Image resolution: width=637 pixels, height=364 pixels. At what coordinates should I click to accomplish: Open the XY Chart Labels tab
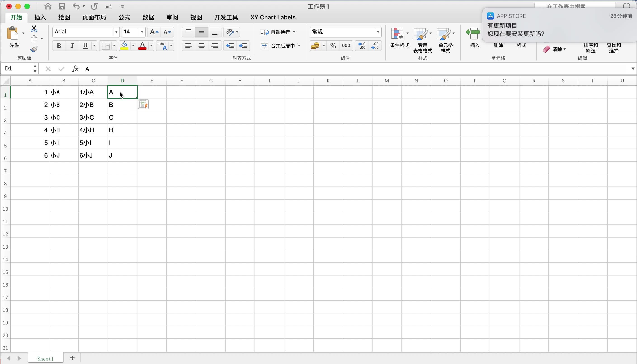pyautogui.click(x=273, y=17)
